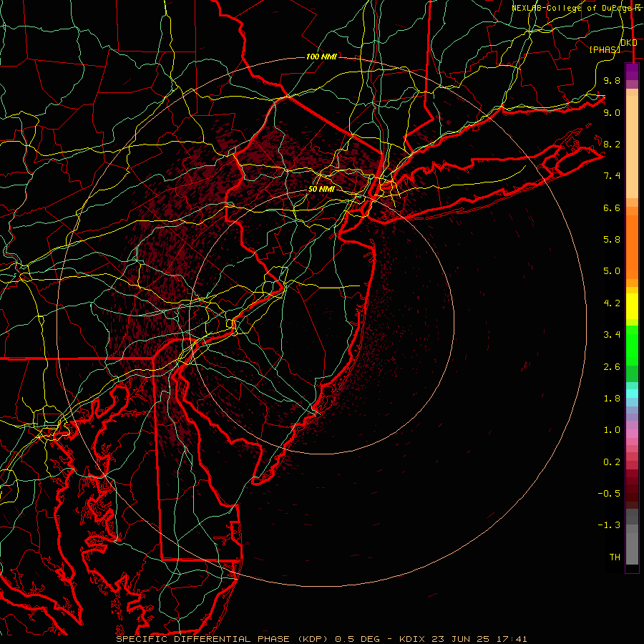
Task: Click the 9.0 value on the scale
Action: click(x=612, y=112)
